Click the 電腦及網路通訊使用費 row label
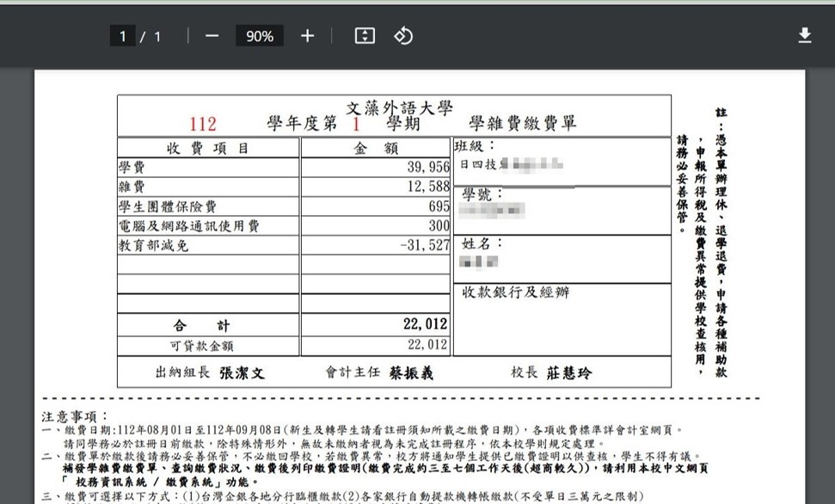 (189, 226)
